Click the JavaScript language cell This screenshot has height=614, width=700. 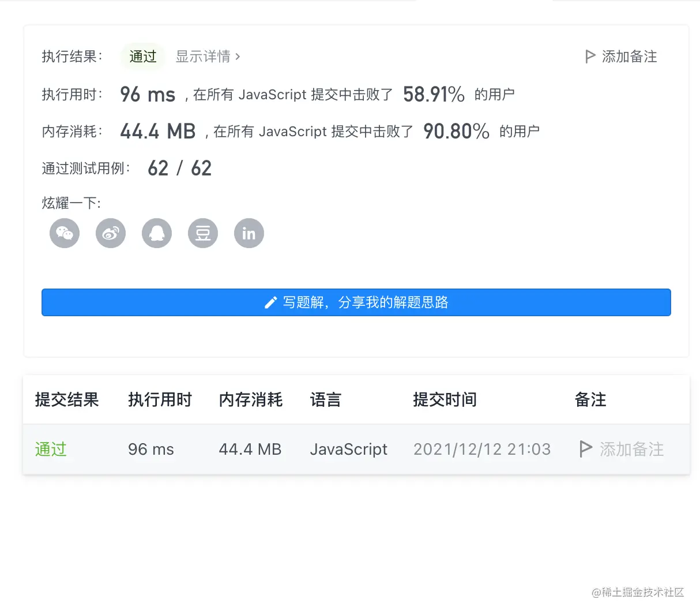click(349, 449)
